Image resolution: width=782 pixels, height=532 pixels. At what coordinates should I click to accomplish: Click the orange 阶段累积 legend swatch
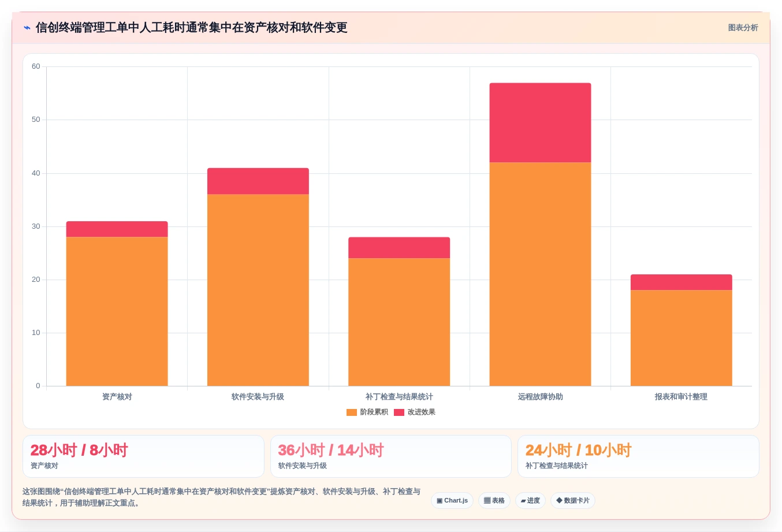352,412
